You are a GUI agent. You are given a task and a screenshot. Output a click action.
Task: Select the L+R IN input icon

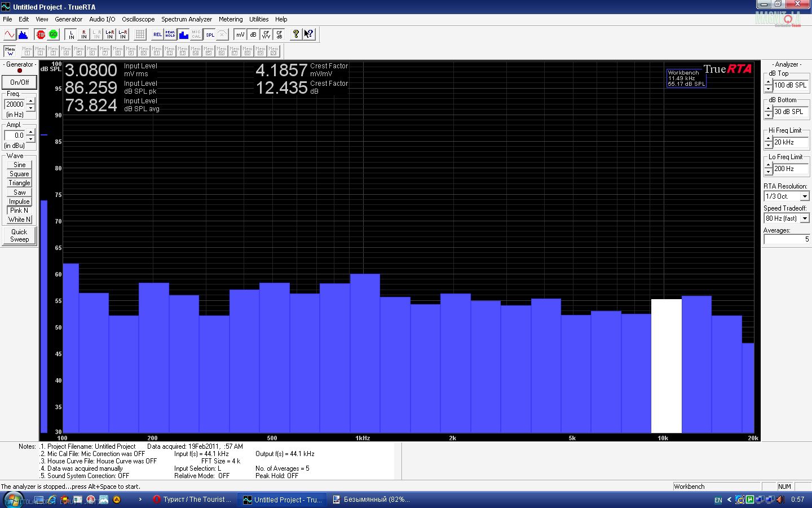coord(110,34)
